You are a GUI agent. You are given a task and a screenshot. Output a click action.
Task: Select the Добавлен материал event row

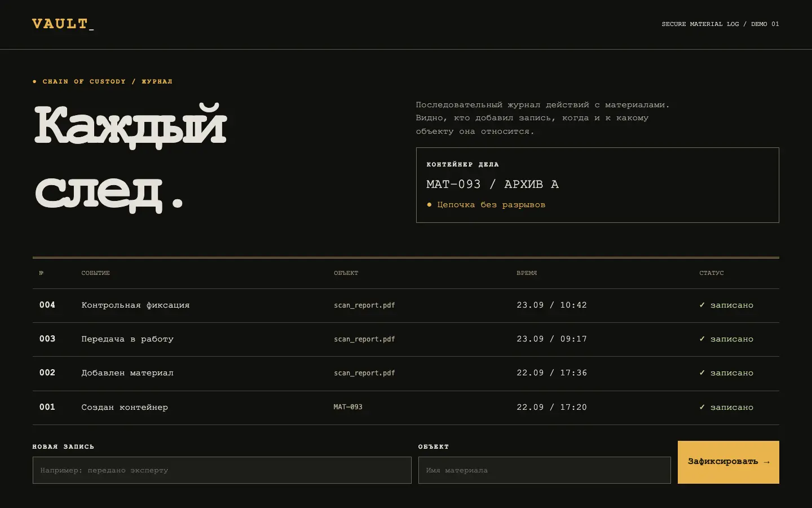(x=406, y=373)
